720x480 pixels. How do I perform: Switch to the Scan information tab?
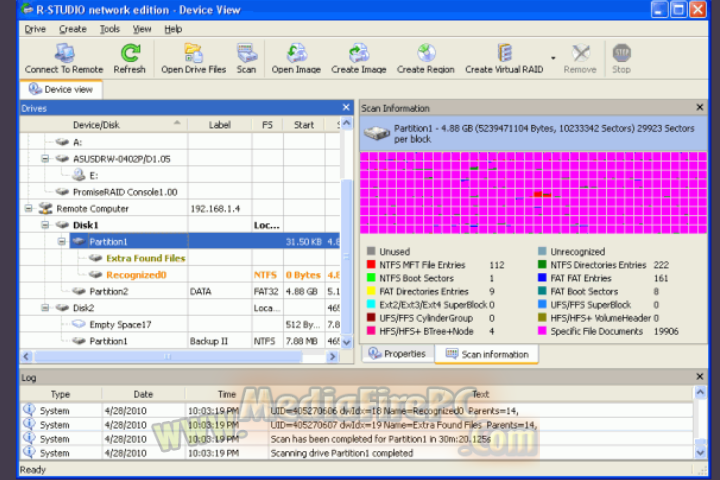coord(487,354)
